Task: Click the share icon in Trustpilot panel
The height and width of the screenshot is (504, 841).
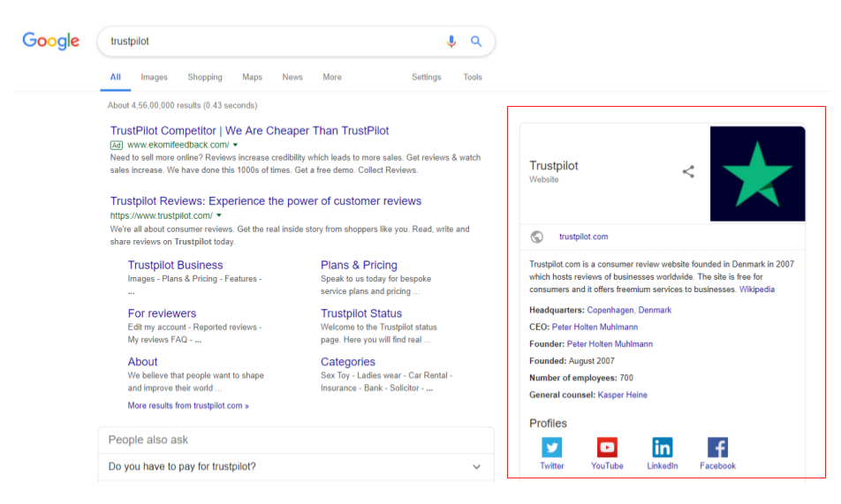Action: (x=688, y=171)
